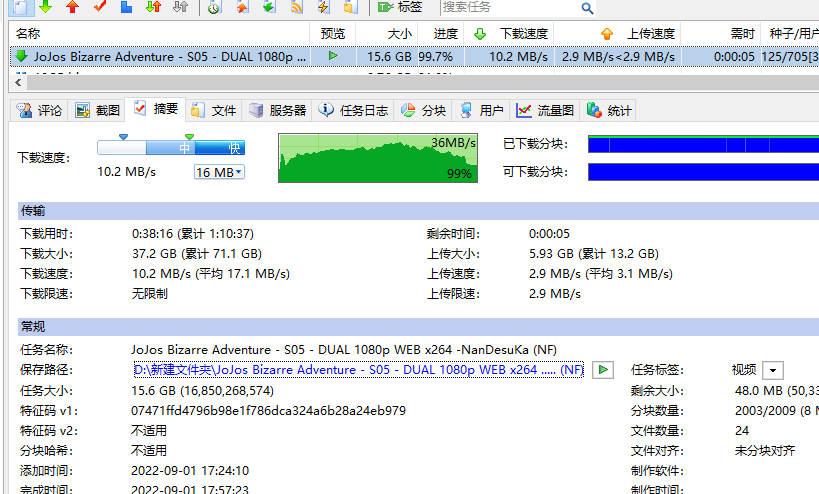Open the D:\新建文件夹 save path link
Image resolution: width=819 pixels, height=494 pixels.
click(x=358, y=370)
